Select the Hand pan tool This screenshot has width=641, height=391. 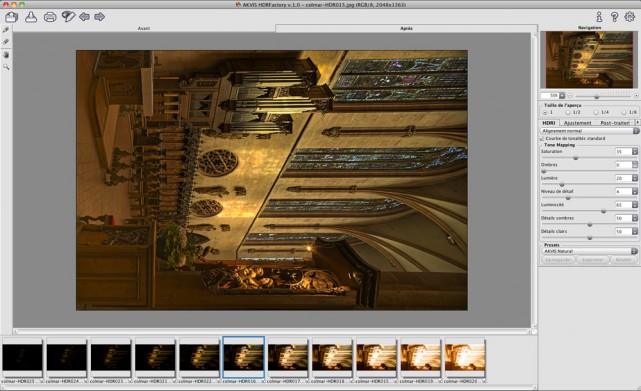pos(6,54)
